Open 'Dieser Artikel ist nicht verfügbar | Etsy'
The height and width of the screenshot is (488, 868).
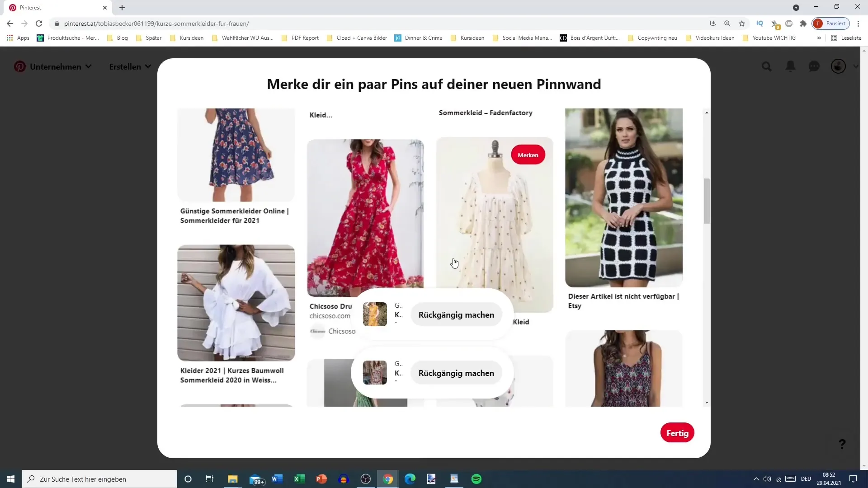(623, 301)
